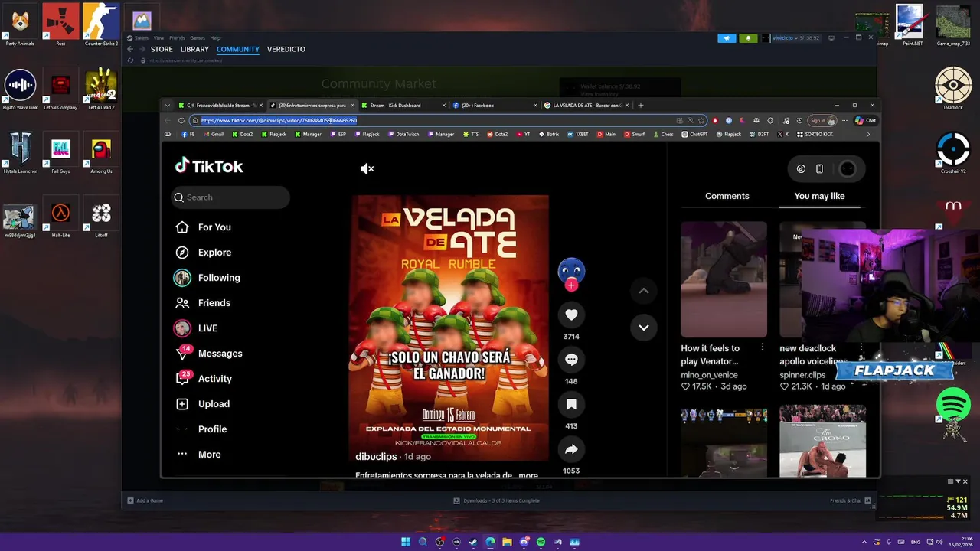The height and width of the screenshot is (551, 980).
Task: Open browser settings three-dots menu
Action: click(844, 120)
